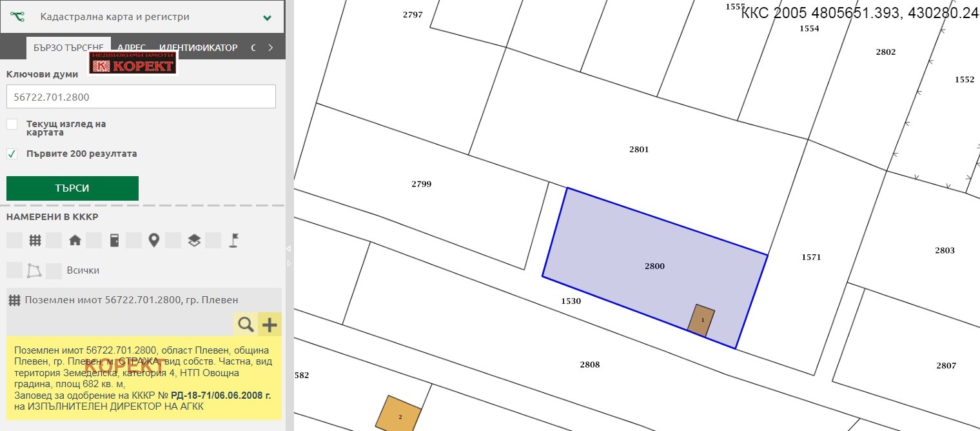Expand 'Кадастрална карта и регистри' dropdown

267,17
